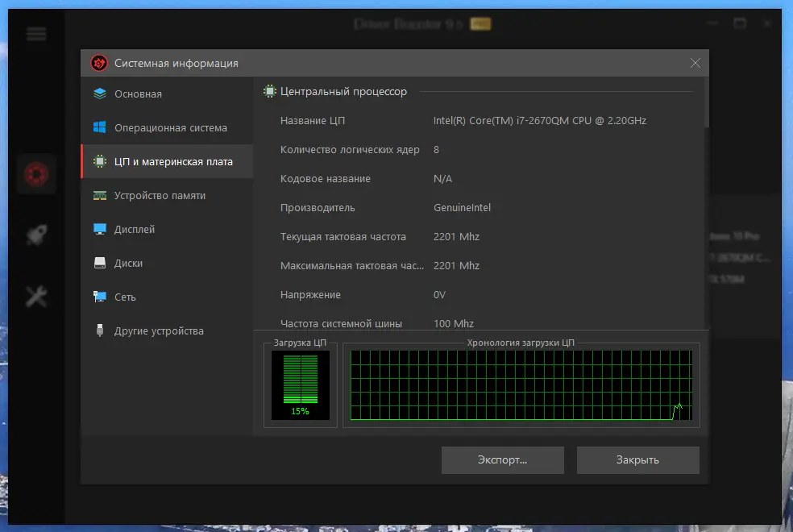793x532 pixels.
Task: Click the Центральный процессор header chip icon
Action: 269,92
